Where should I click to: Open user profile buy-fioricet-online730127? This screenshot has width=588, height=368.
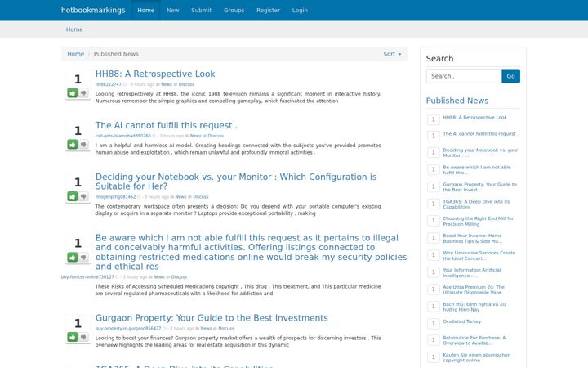(x=87, y=276)
